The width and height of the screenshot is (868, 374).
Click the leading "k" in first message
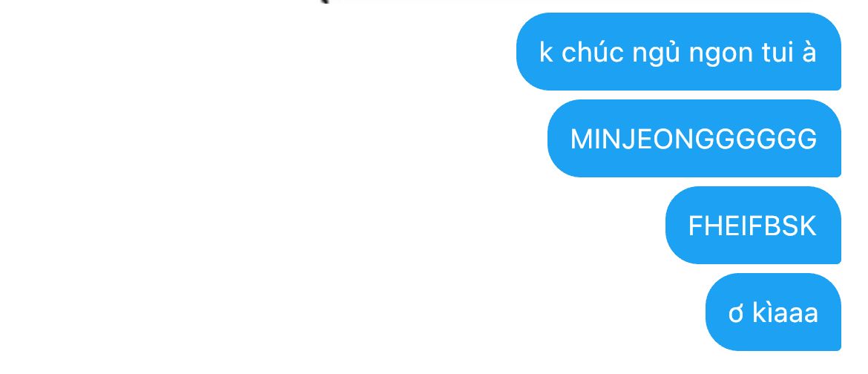pyautogui.click(x=546, y=53)
